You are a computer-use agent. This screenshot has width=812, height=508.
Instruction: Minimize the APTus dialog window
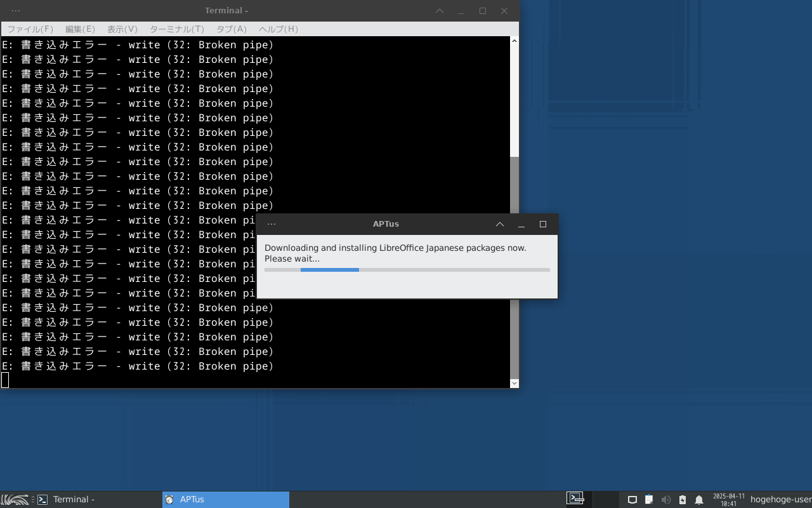tap(521, 224)
